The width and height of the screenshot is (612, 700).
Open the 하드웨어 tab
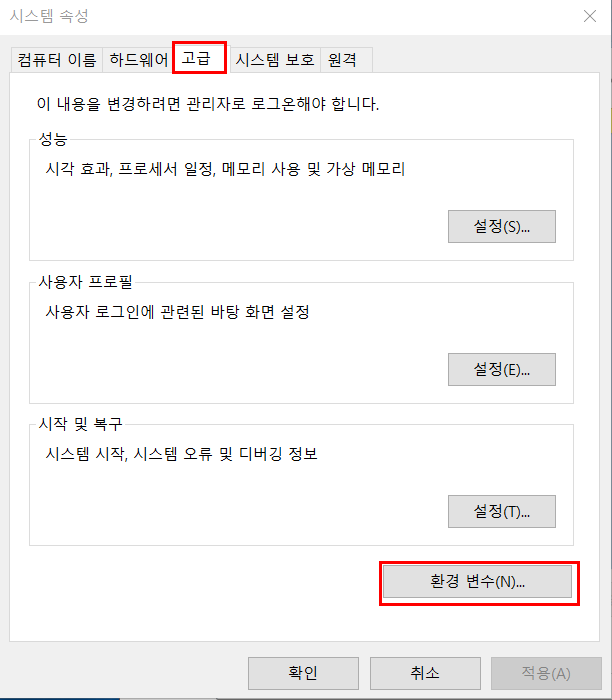point(138,60)
